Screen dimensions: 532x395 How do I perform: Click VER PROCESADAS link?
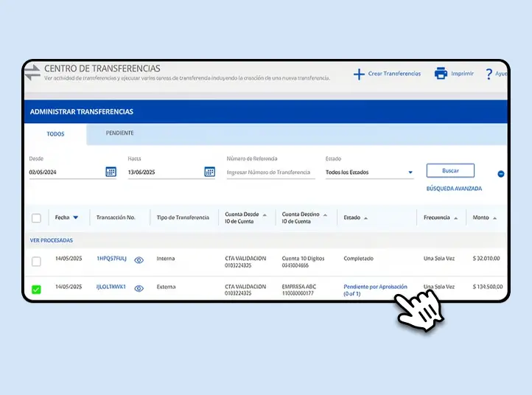coord(52,240)
